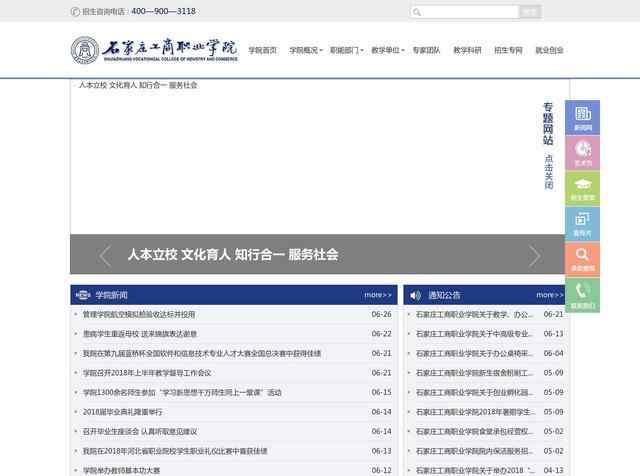Click the search magnifier icon in search box

(417, 12)
